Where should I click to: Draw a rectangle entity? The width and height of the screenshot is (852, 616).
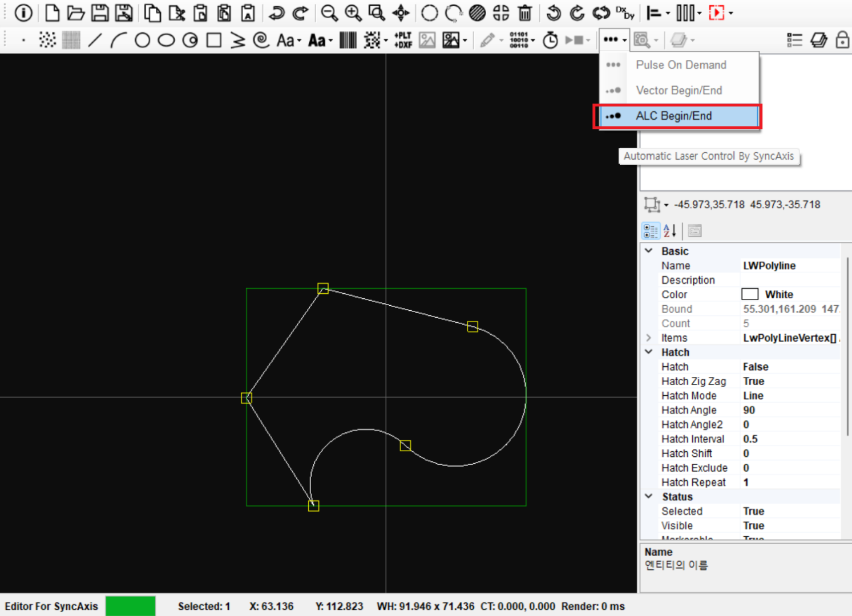(x=214, y=40)
